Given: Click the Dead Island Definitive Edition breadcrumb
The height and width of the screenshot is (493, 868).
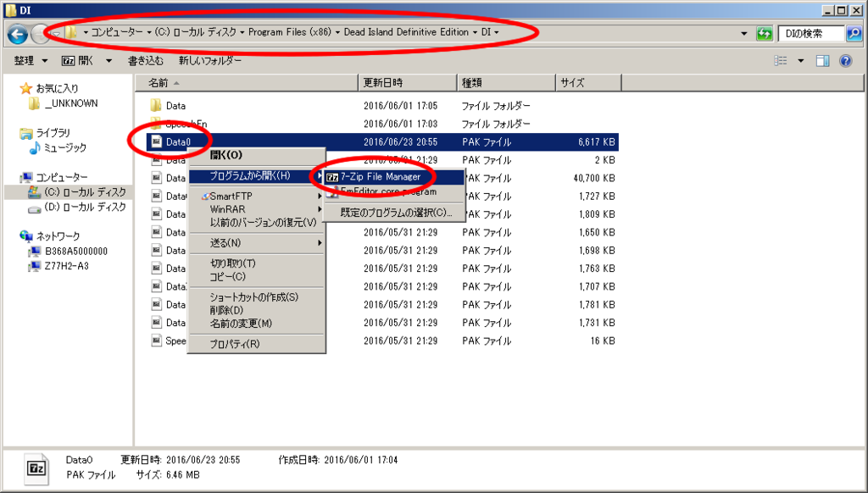Looking at the screenshot, I should point(406,32).
